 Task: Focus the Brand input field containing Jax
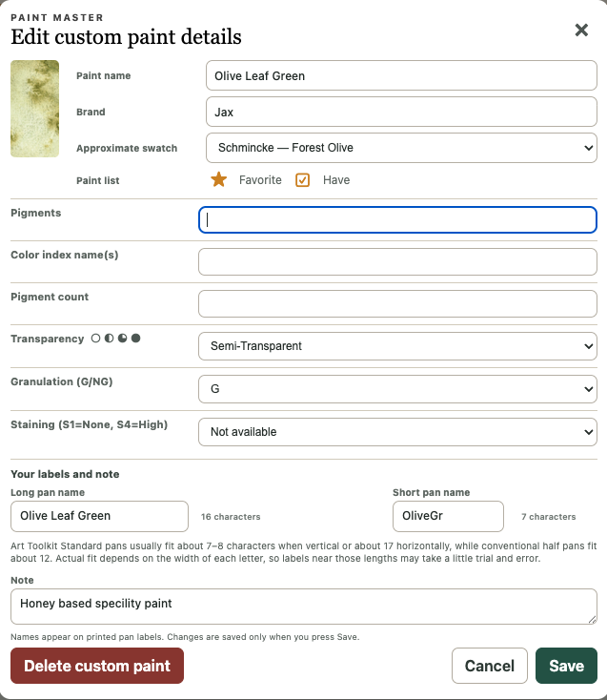(401, 112)
